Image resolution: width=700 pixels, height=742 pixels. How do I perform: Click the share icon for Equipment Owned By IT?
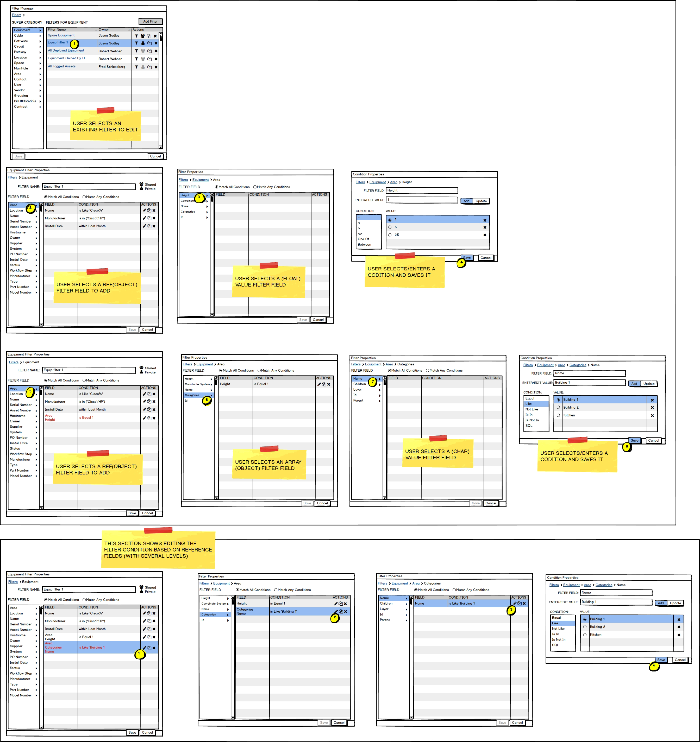[x=143, y=59]
